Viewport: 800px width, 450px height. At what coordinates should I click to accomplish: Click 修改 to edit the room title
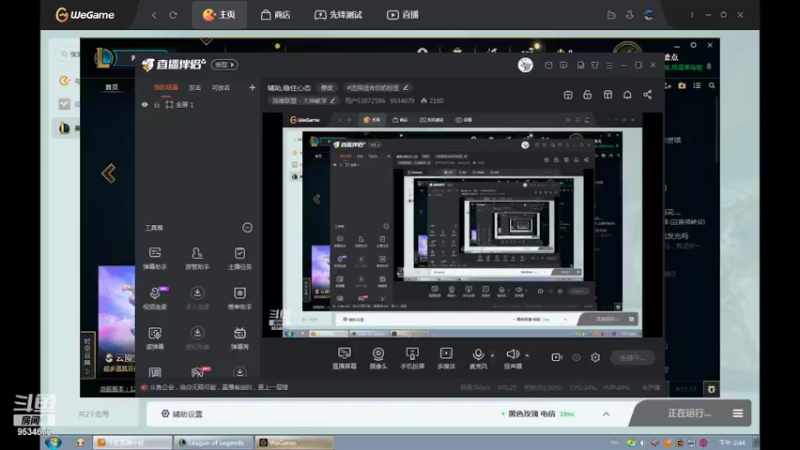(x=327, y=88)
